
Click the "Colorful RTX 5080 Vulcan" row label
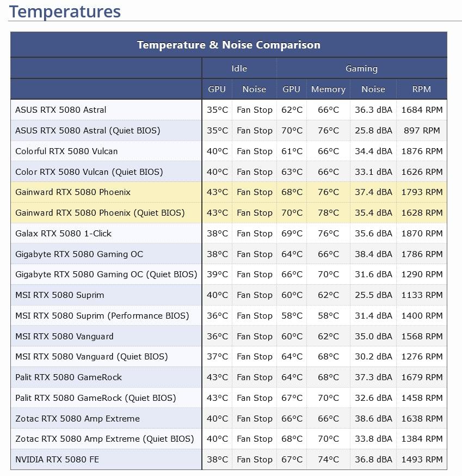tap(66, 151)
